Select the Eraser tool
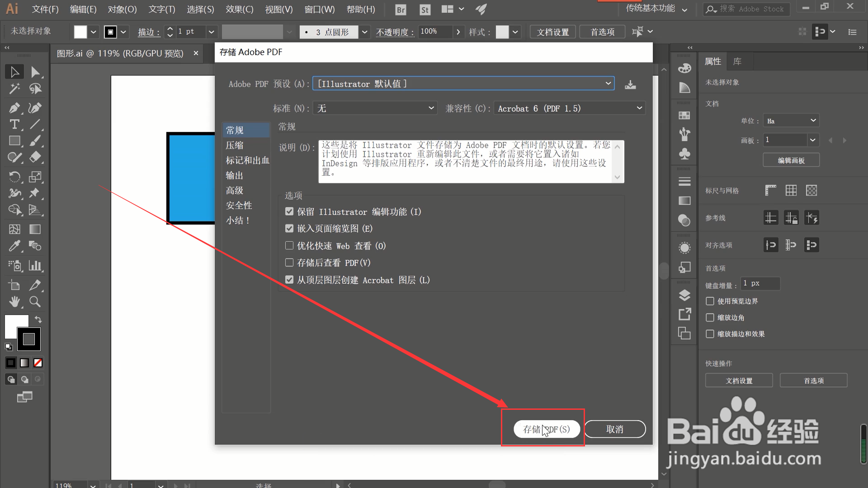Viewport: 868px width, 488px height. coord(35,157)
